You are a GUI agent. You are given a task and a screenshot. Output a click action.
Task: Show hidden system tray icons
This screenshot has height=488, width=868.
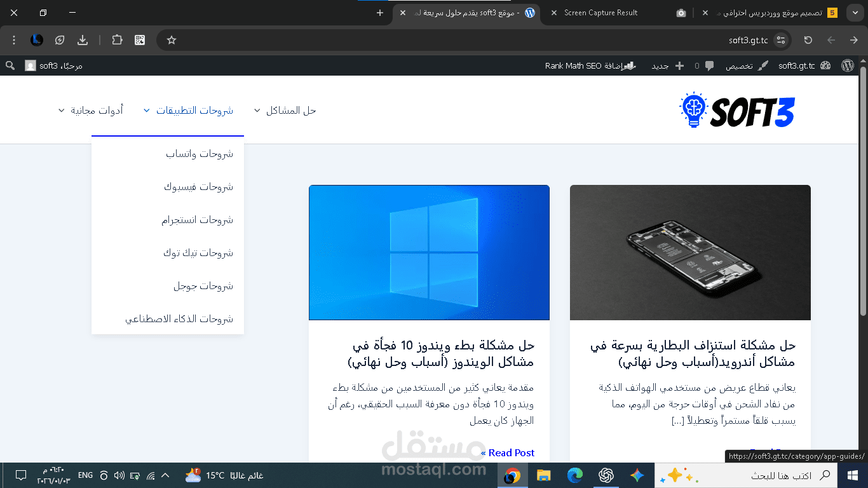[165, 475]
